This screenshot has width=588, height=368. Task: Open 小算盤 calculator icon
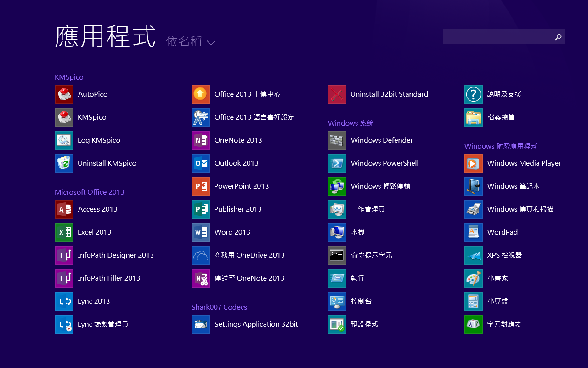point(474,301)
